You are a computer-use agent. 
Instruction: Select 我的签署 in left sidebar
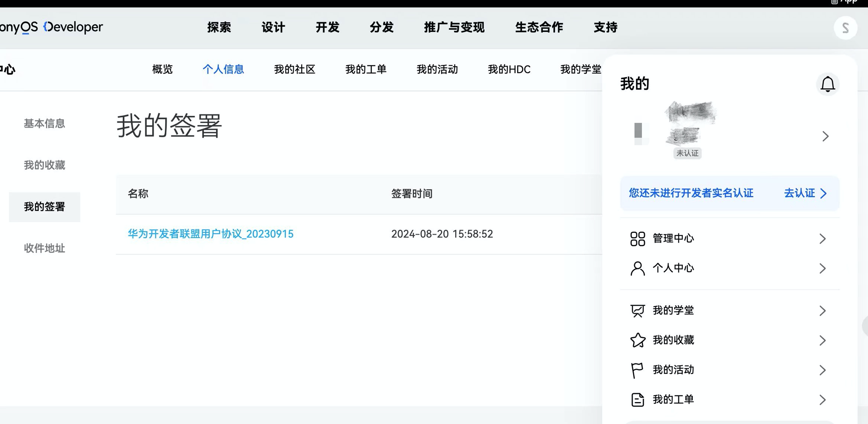(45, 207)
